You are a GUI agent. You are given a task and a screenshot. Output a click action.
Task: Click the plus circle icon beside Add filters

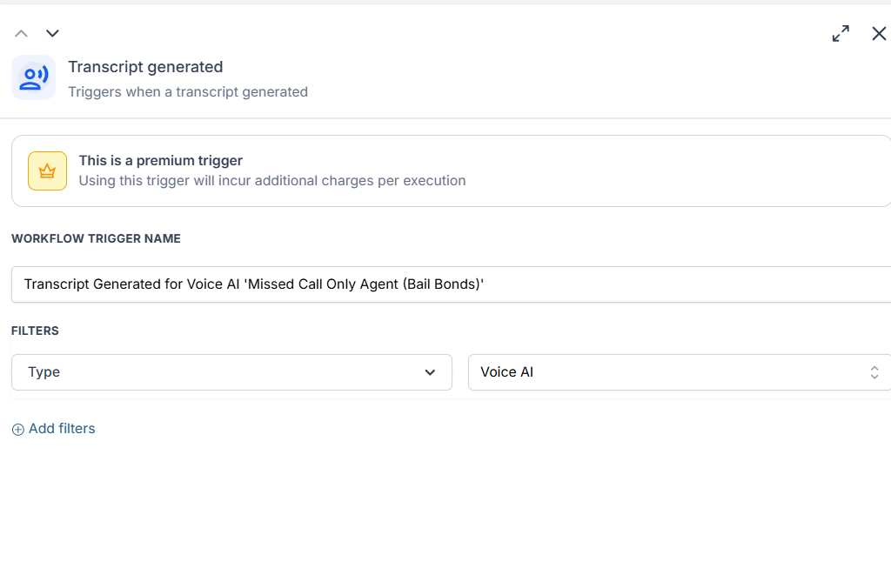coord(18,430)
